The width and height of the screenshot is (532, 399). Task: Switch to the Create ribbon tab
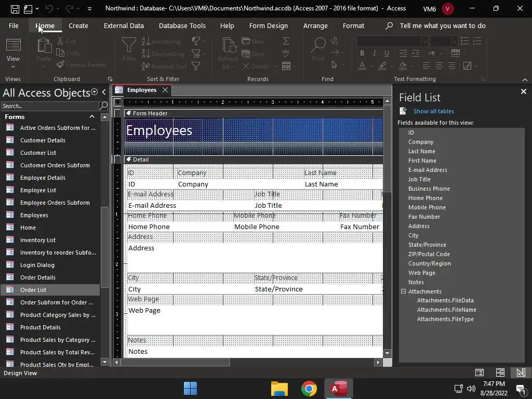[78, 26]
